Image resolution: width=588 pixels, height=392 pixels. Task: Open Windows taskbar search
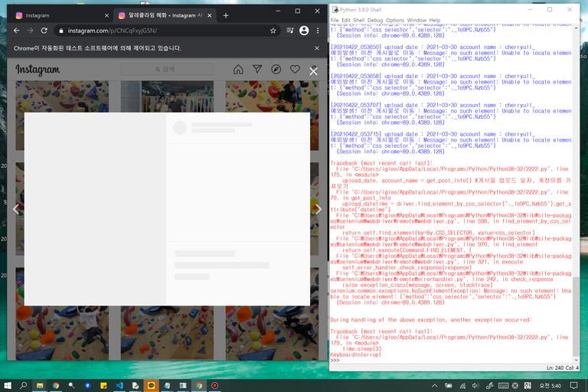23,385
